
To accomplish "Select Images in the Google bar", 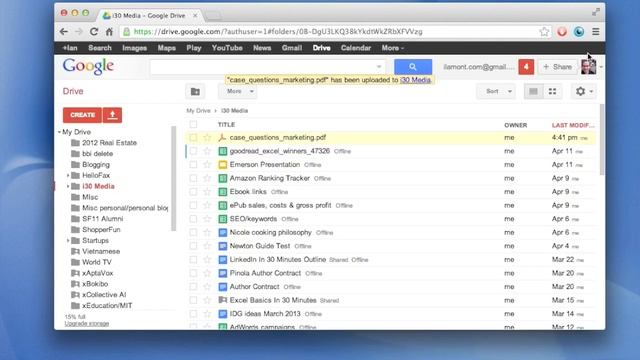I will click(x=134, y=48).
